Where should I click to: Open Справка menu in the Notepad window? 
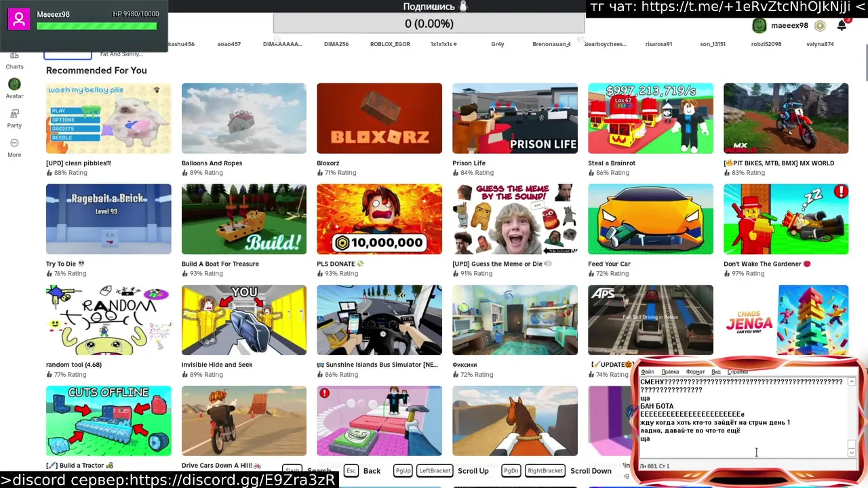coord(738,371)
